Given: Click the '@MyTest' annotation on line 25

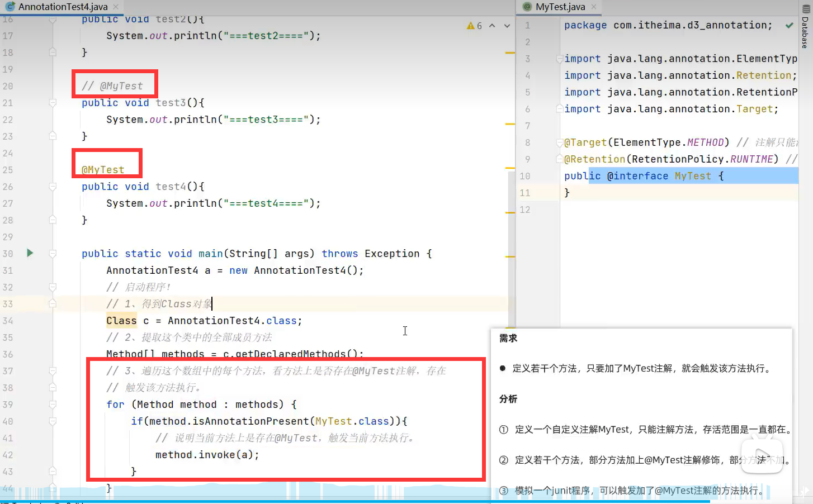Looking at the screenshot, I should pyautogui.click(x=103, y=170).
